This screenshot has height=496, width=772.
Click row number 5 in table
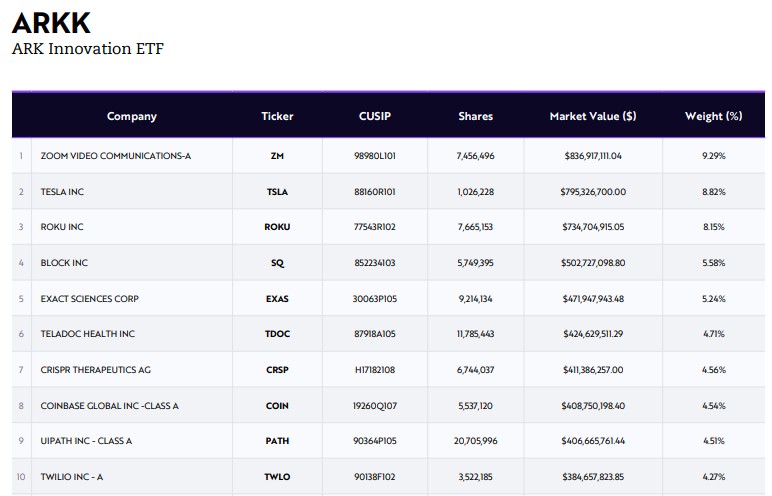(21, 299)
